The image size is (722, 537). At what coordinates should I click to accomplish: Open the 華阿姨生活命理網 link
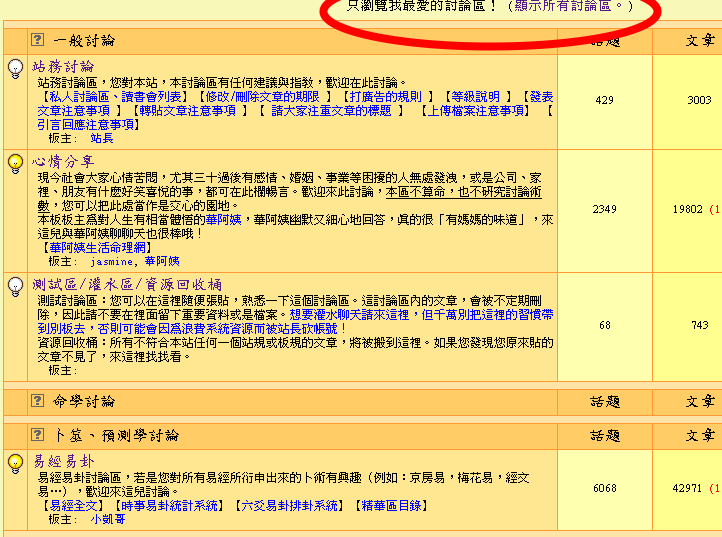pyautogui.click(x=98, y=247)
